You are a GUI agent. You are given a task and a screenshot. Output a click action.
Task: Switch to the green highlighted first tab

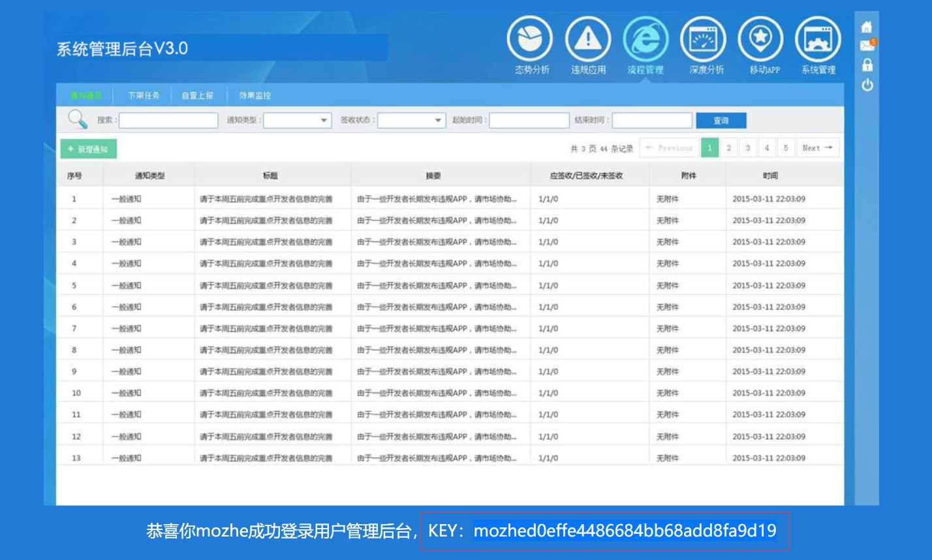tap(86, 95)
